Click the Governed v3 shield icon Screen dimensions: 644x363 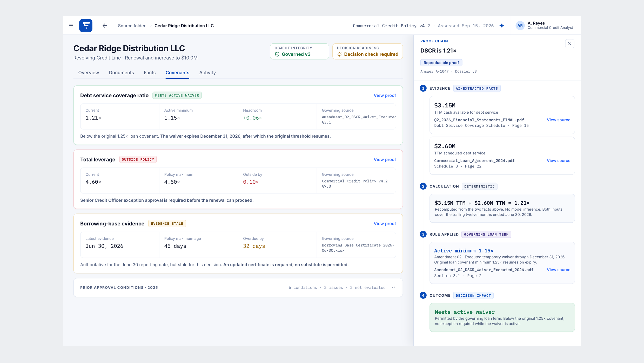pyautogui.click(x=277, y=54)
